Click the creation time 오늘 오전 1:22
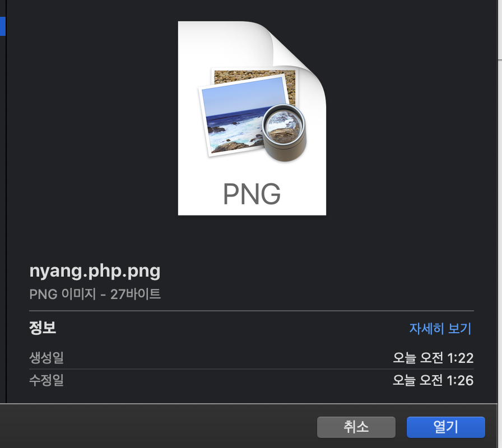 [433, 358]
